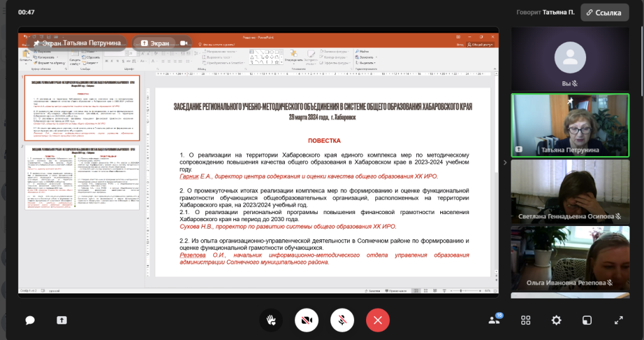Open the grid layout view options
644x340 pixels.
pos(526,320)
